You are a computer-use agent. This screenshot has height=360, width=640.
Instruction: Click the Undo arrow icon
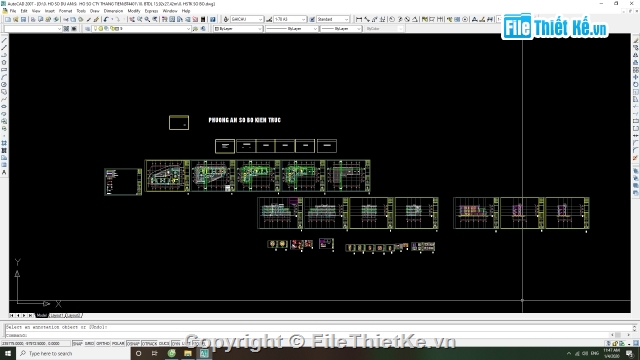(x=106, y=19)
